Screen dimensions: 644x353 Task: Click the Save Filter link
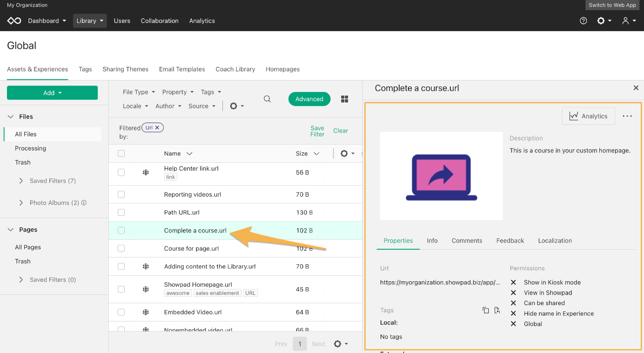(317, 131)
